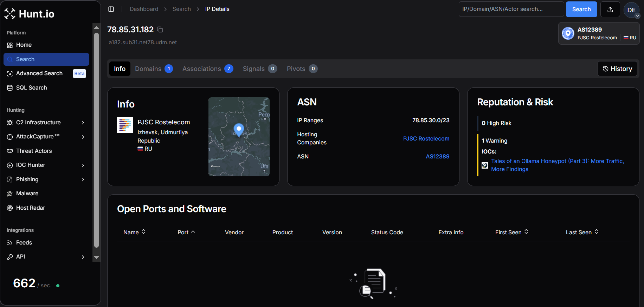Click the Beta badge
This screenshot has width=644, height=307.
click(79, 73)
